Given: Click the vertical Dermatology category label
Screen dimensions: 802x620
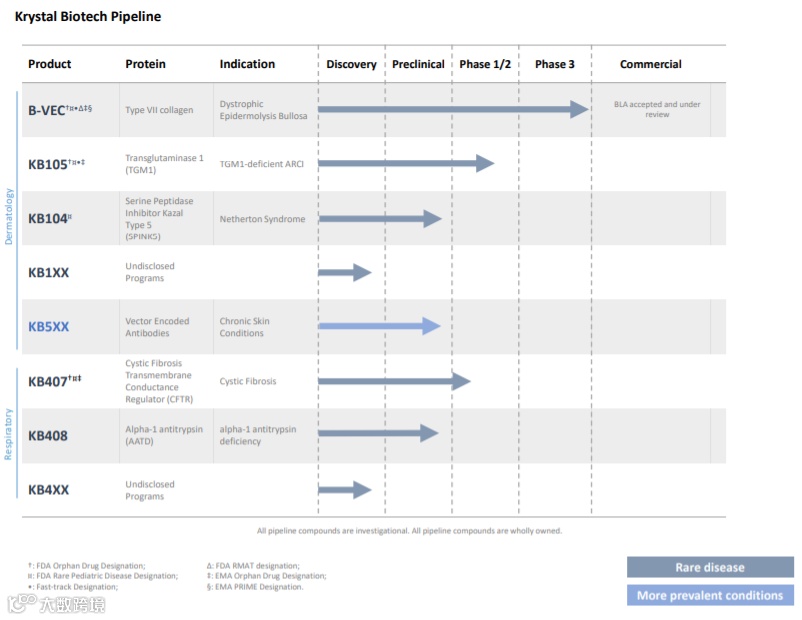Looking at the screenshot, I should point(9,216).
